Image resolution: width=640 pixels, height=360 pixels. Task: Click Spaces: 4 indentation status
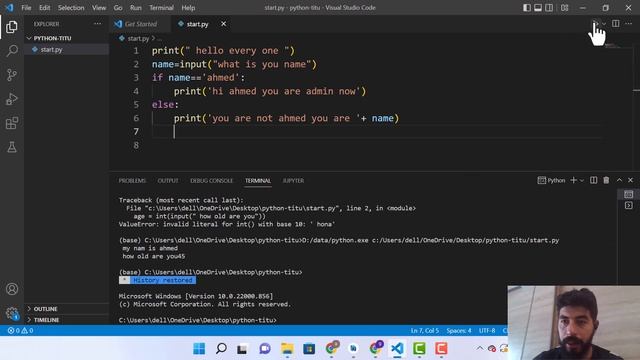click(x=458, y=330)
